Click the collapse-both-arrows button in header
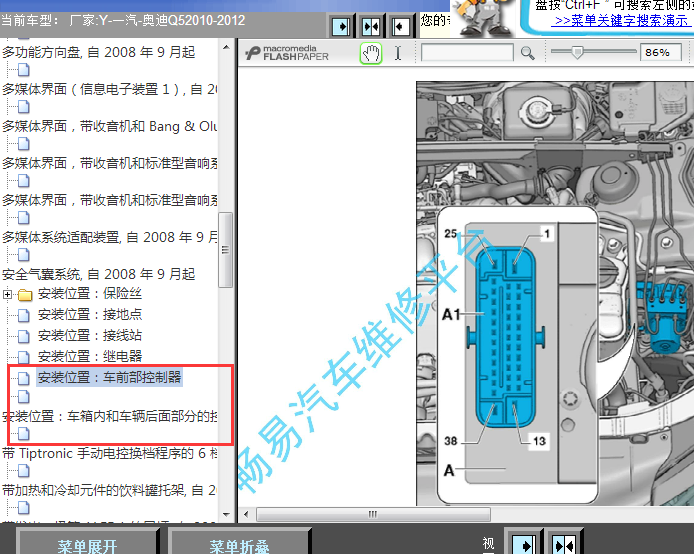 click(371, 27)
